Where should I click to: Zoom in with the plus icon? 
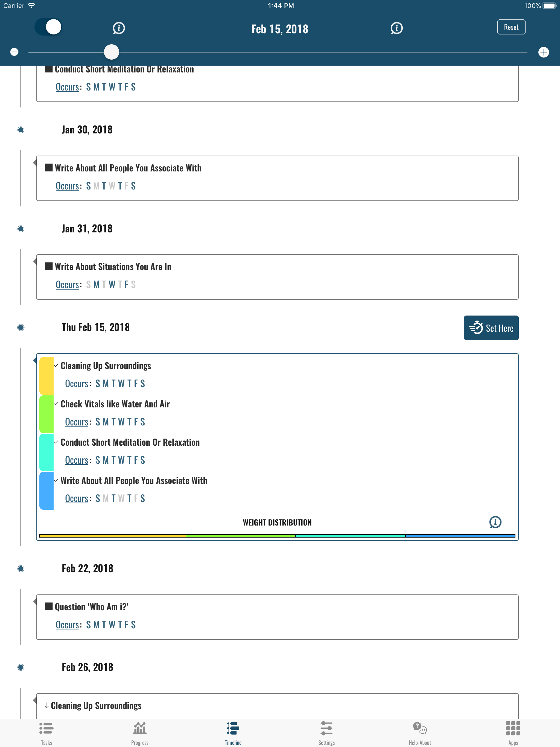[x=544, y=52]
